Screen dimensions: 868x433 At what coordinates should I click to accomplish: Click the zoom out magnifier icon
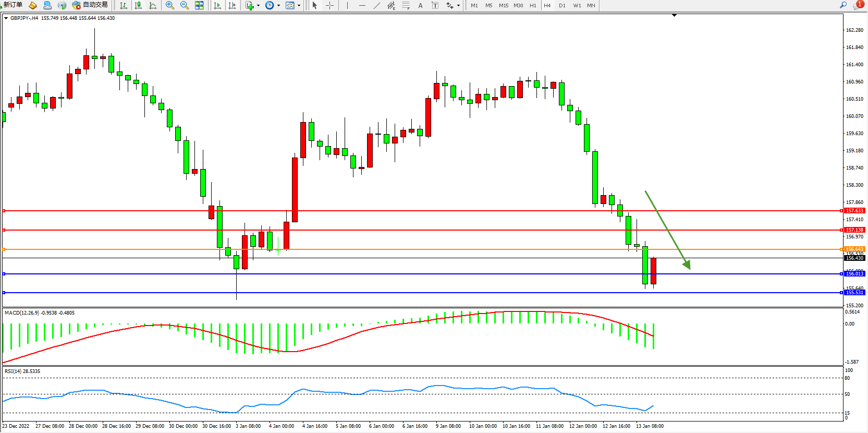(185, 5)
